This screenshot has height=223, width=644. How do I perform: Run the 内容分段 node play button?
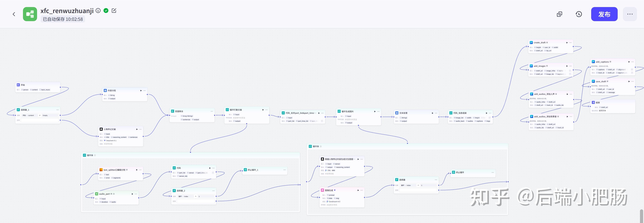[141, 90]
